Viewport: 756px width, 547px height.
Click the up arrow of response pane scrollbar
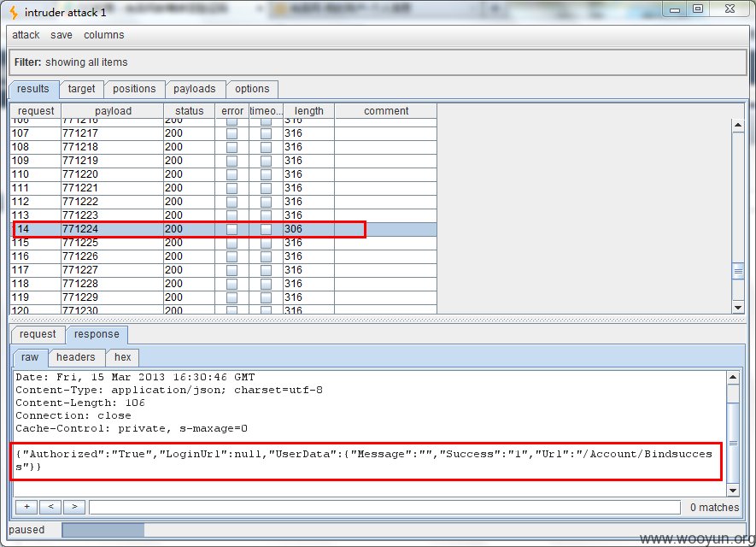[x=733, y=377]
